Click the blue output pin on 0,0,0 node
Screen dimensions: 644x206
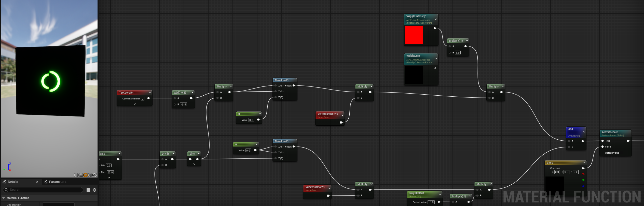[x=583, y=186]
